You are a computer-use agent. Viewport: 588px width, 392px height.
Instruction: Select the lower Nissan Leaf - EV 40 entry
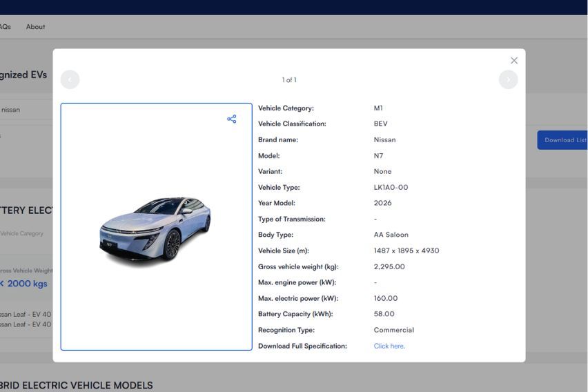[x=26, y=324]
